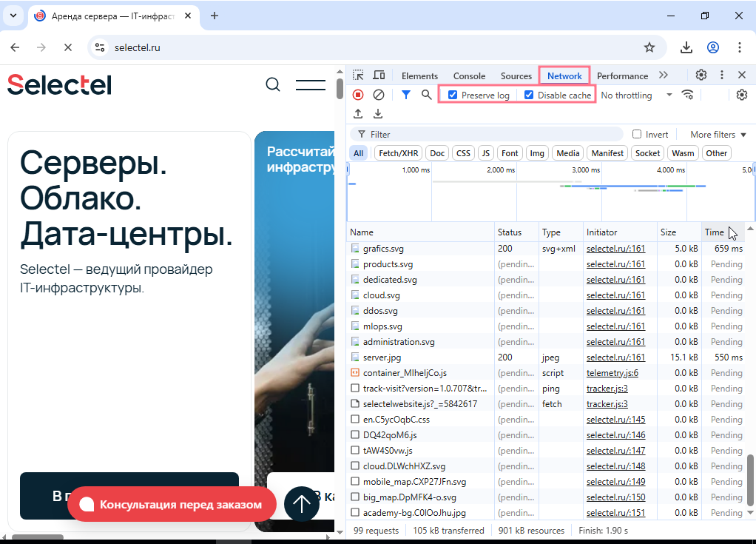Enable the Invert filter checkbox
Screen dimensions: 756x544
pos(637,135)
